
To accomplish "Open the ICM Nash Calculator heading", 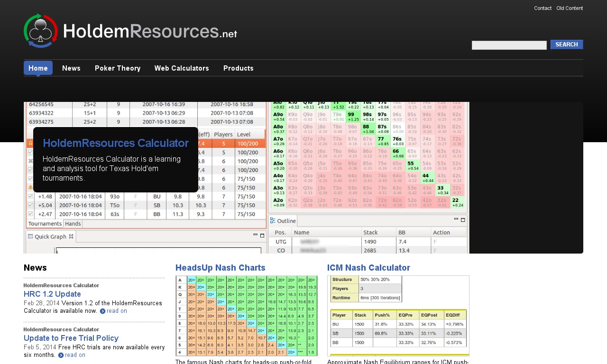I will tap(368, 268).
